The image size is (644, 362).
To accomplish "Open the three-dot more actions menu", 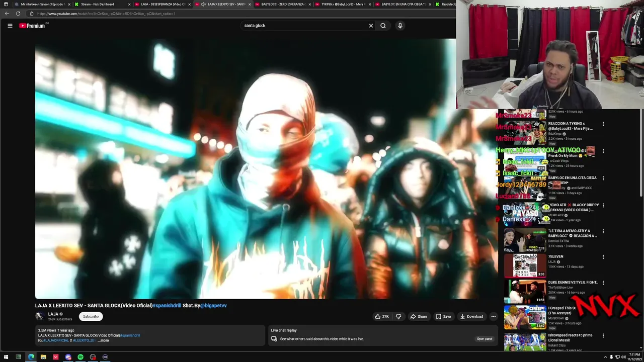I will (x=493, y=316).
